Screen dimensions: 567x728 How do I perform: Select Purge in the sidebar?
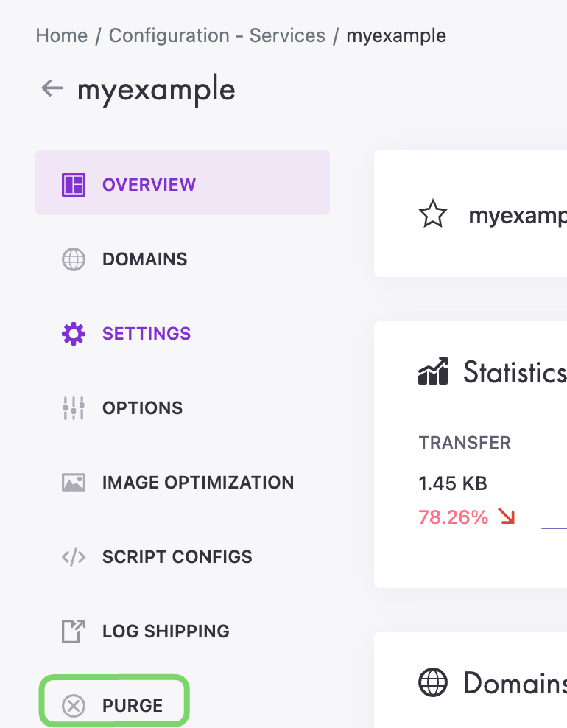tap(133, 706)
